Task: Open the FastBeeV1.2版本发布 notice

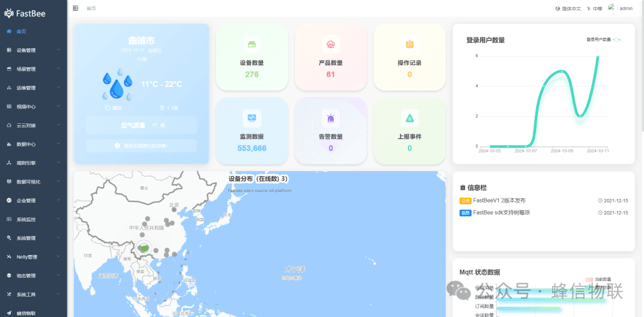Action: point(499,201)
